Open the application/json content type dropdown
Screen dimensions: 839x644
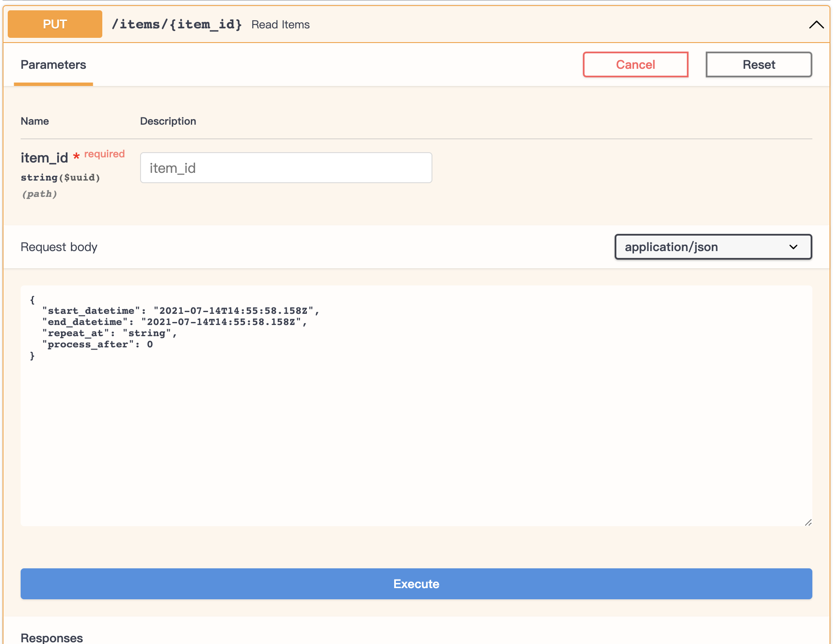[x=713, y=247]
